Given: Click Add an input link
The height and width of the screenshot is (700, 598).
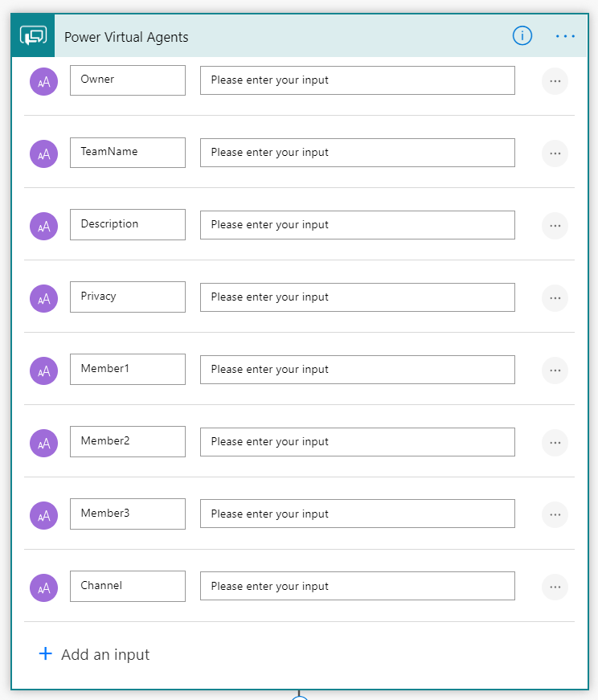Looking at the screenshot, I should click(x=105, y=654).
